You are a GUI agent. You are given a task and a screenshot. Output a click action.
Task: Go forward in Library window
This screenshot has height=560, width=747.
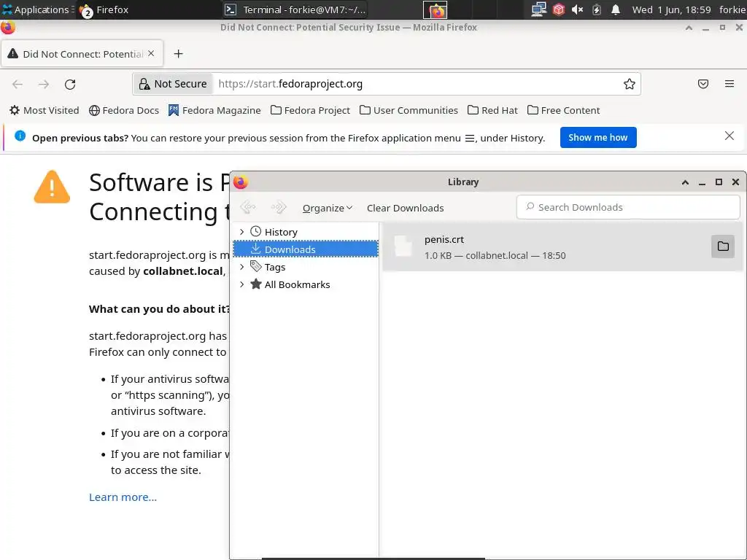(278, 207)
